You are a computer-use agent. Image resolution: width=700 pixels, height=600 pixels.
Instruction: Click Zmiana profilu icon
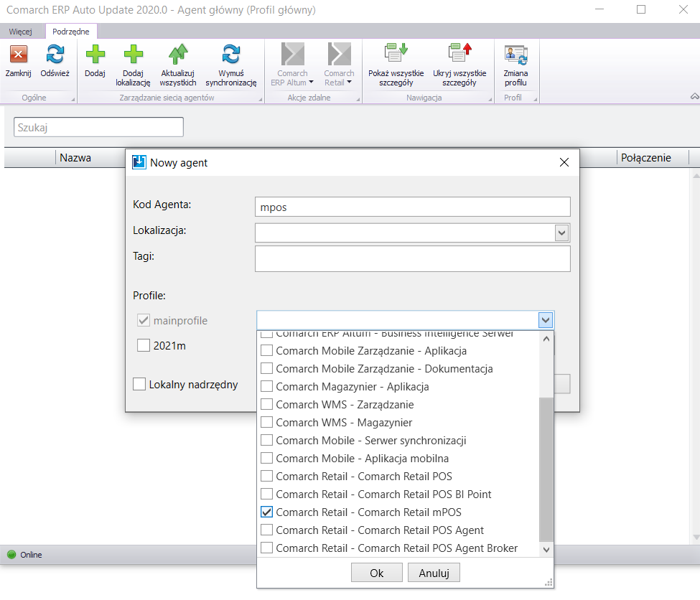(x=515, y=55)
